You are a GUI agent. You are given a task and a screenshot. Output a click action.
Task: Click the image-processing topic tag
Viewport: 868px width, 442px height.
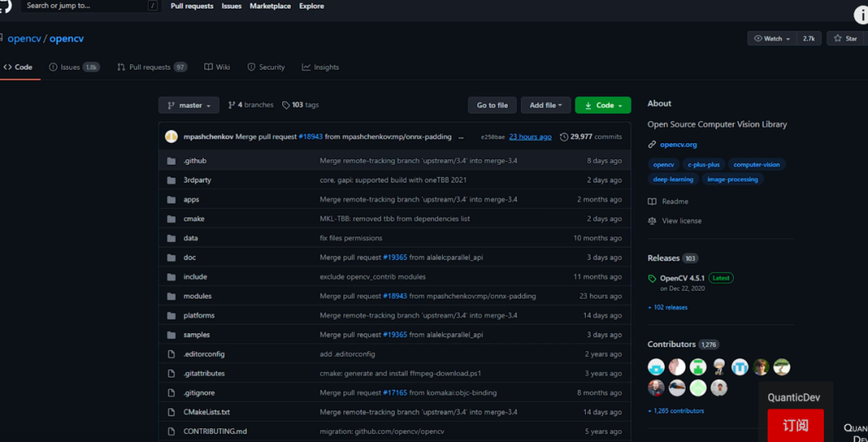click(x=732, y=179)
